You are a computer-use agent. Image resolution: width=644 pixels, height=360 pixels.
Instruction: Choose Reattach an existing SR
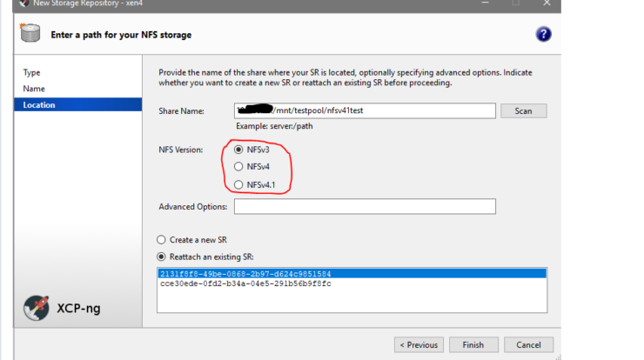tap(161, 256)
